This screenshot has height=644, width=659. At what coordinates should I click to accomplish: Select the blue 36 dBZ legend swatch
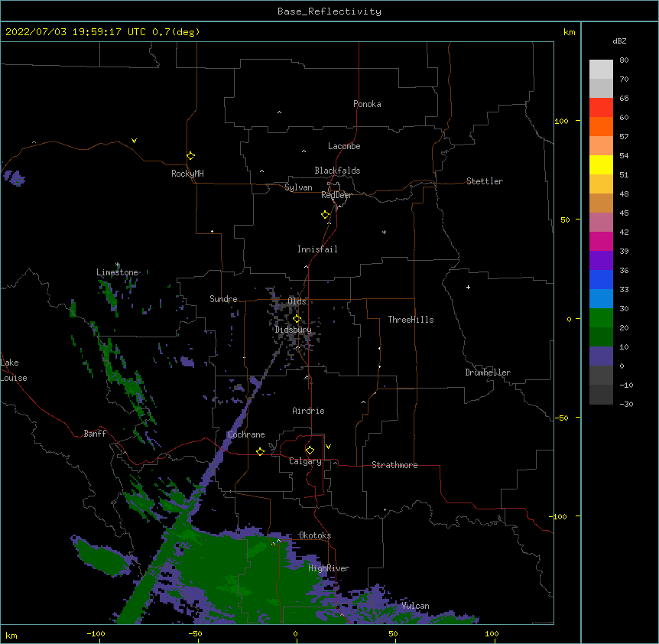coord(601,279)
